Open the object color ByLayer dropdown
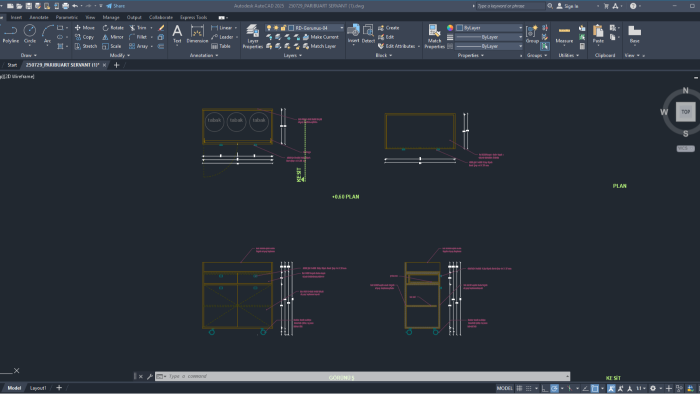The image size is (700, 394). (489, 28)
